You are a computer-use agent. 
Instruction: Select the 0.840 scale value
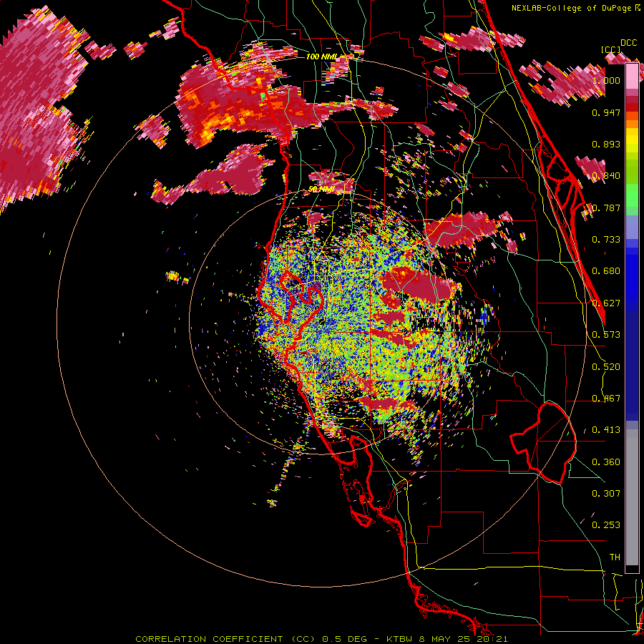coord(606,176)
